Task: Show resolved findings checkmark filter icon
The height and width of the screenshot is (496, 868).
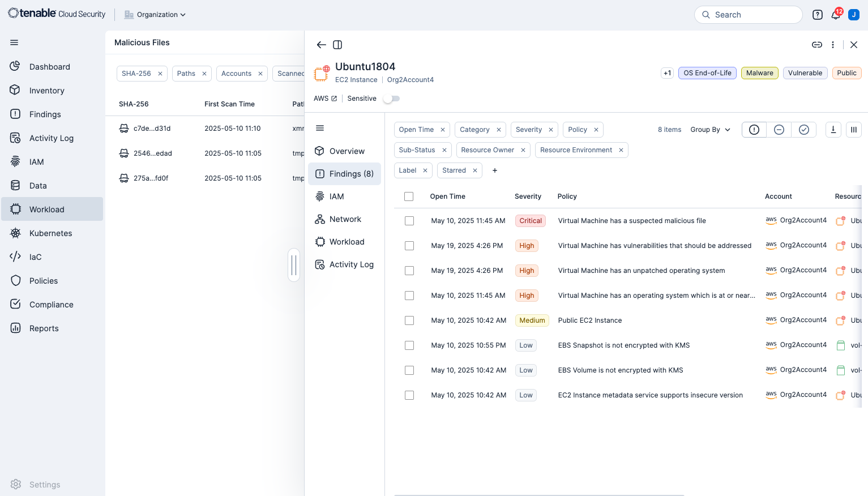Action: [803, 130]
